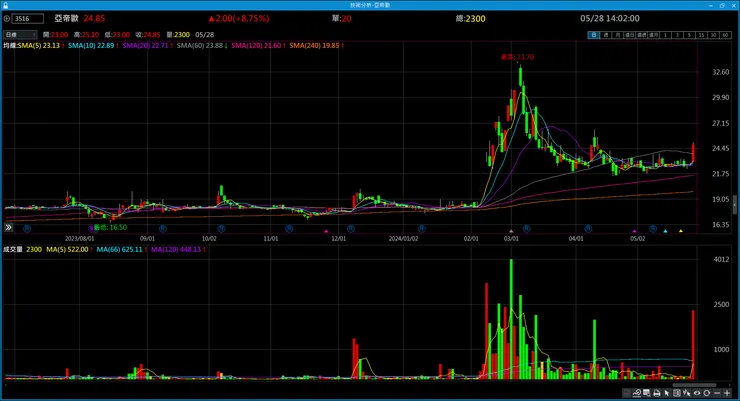The height and width of the screenshot is (401, 740).
Task: Switch to the monthly 月 period tab
Action: [x=618, y=35]
